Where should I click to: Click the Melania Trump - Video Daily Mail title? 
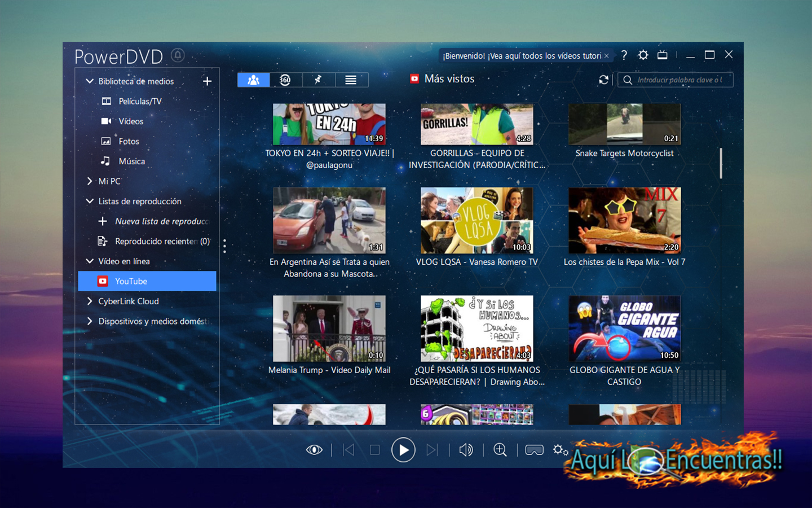pos(329,370)
